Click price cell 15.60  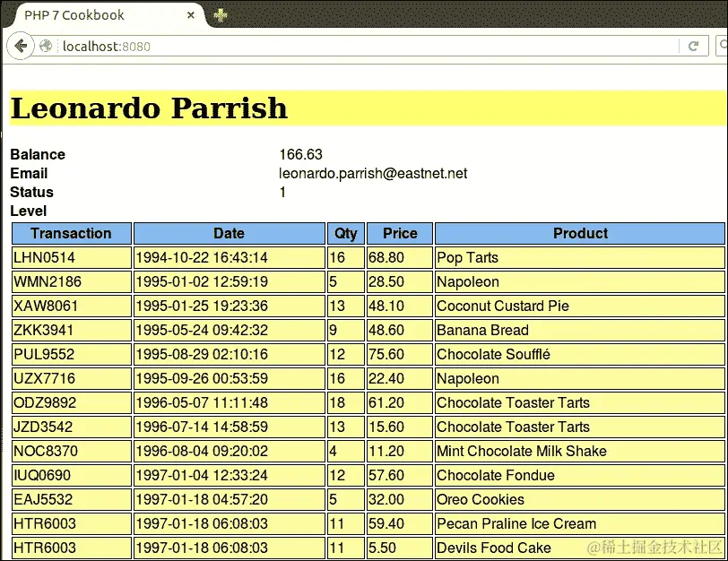400,427
